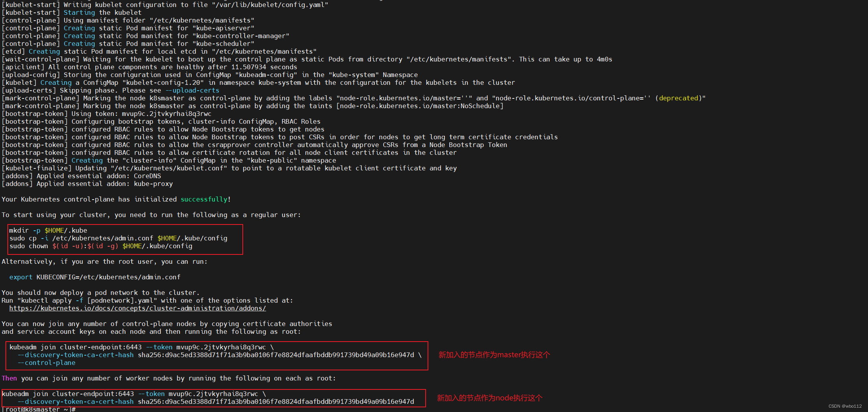Image resolution: width=868 pixels, height=412 pixels.
Task: Click the 'Creating static Pod manifest for "kube-apiserver"' line
Action: click(x=128, y=28)
